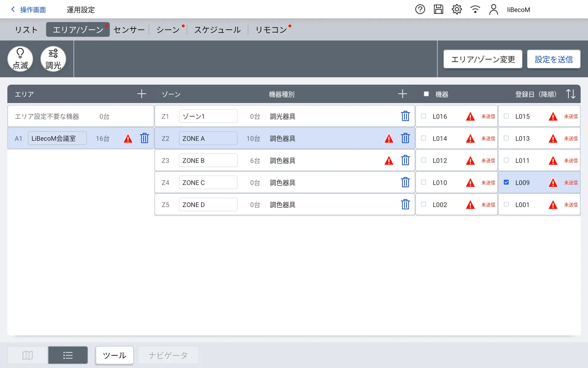Click the save floppy disk icon
The width and height of the screenshot is (588, 368).
[438, 10]
